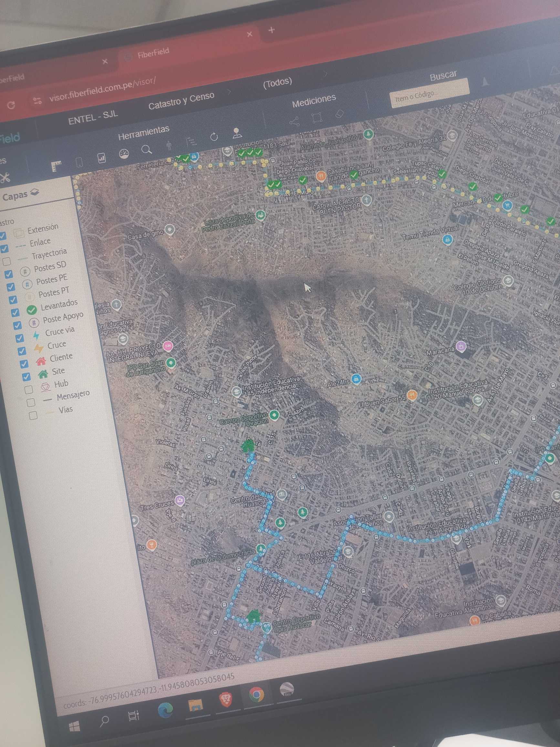Click the circular refresh icon in Herramientas
The width and height of the screenshot is (560, 747).
pos(214,137)
